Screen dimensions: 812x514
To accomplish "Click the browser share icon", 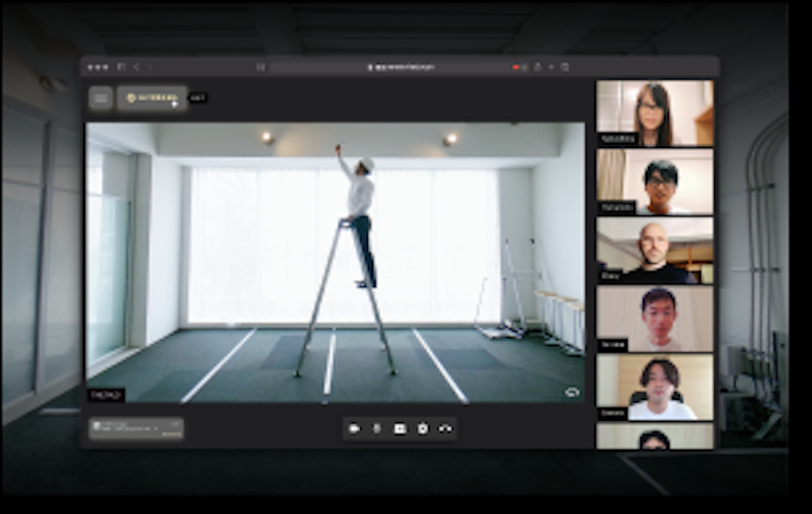I will [x=538, y=67].
